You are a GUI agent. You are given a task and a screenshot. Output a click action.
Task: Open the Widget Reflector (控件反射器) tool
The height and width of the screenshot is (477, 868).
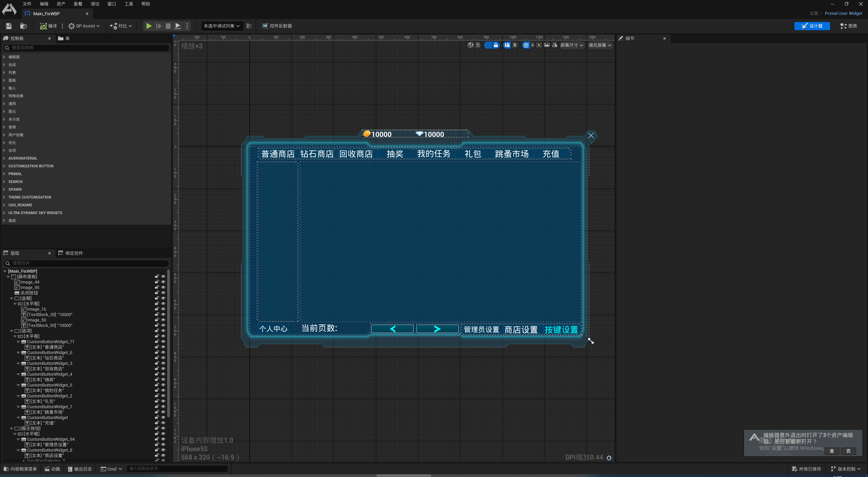[277, 26]
